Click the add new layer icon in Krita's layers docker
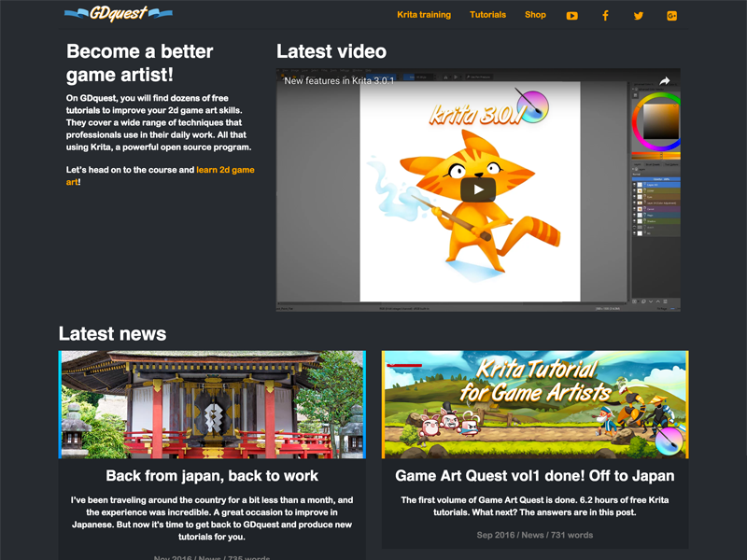747x560 pixels. pyautogui.click(x=636, y=301)
